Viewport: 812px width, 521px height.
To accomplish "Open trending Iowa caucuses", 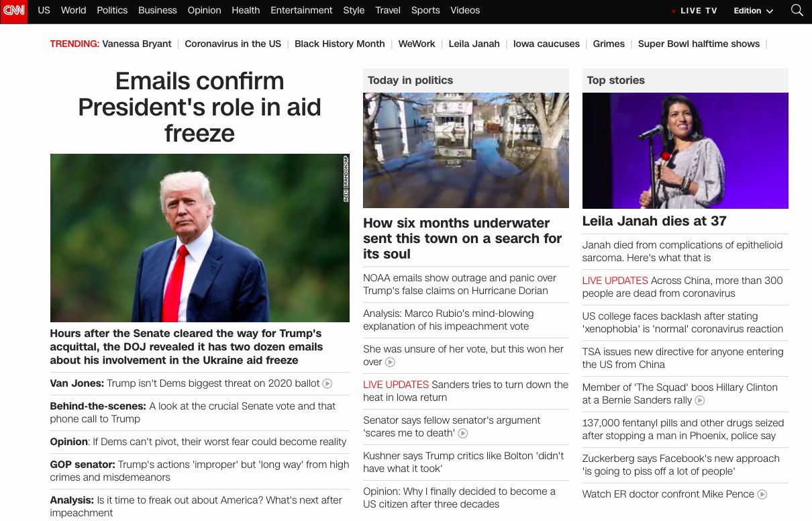I will point(546,44).
